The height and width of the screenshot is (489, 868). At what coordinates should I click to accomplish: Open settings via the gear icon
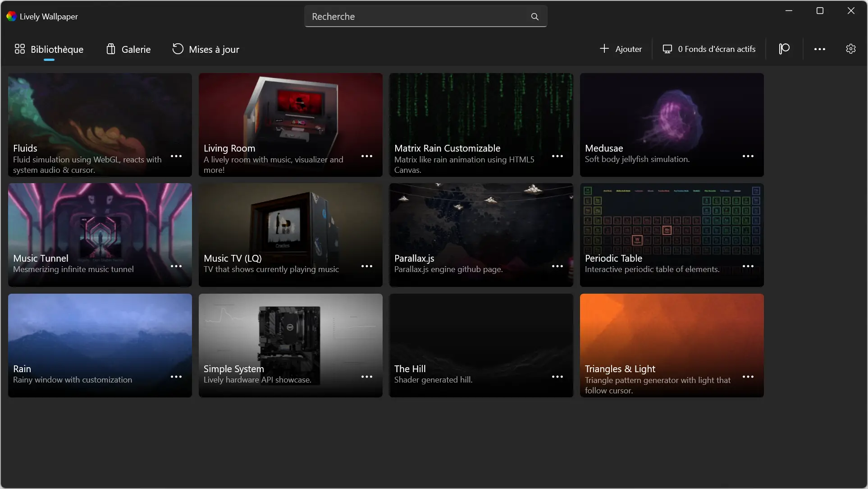(x=851, y=49)
